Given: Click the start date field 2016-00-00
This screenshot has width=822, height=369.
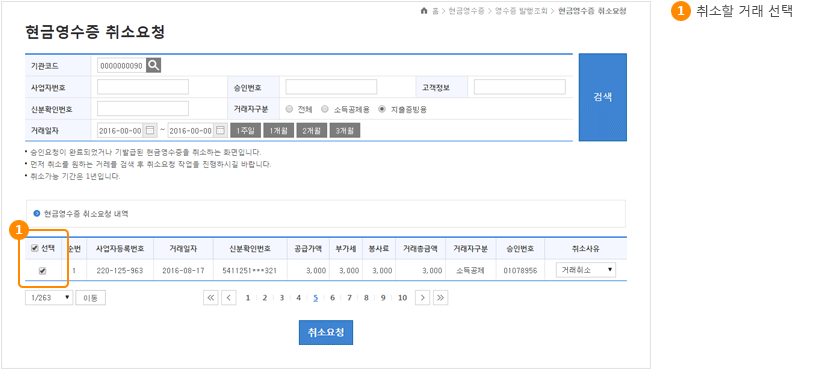Looking at the screenshot, I should pos(121,130).
